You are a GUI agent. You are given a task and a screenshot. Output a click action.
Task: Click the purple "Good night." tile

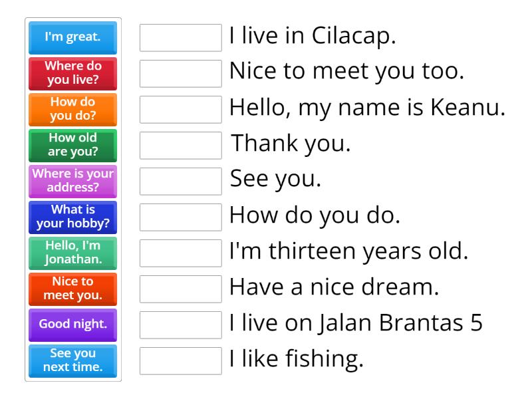72,325
